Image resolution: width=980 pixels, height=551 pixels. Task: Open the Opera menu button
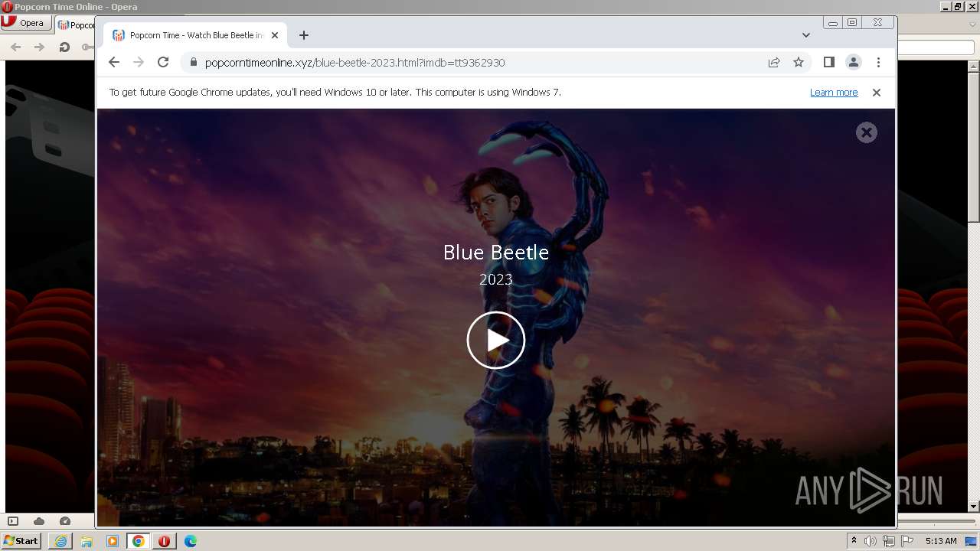tap(26, 23)
